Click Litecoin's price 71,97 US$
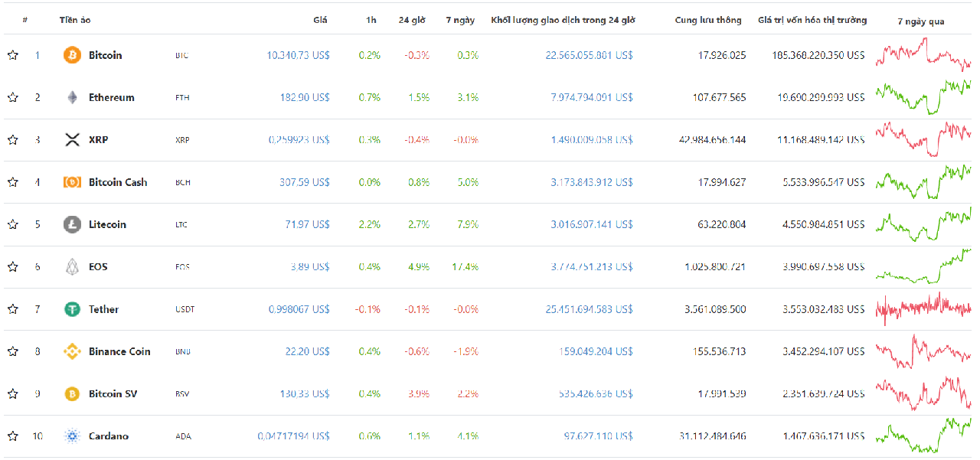 click(308, 224)
